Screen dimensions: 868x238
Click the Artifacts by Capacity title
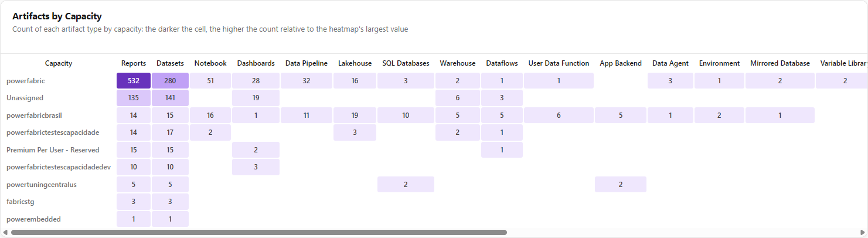(57, 16)
